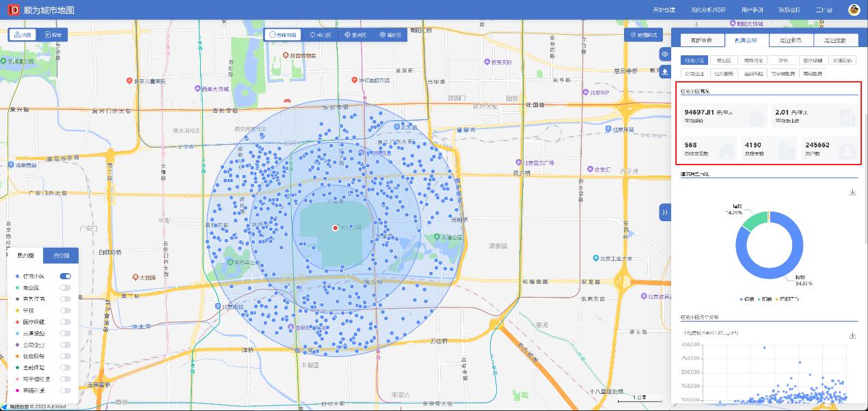Select 报告 view button
The height and width of the screenshot is (411, 868).
(53, 34)
